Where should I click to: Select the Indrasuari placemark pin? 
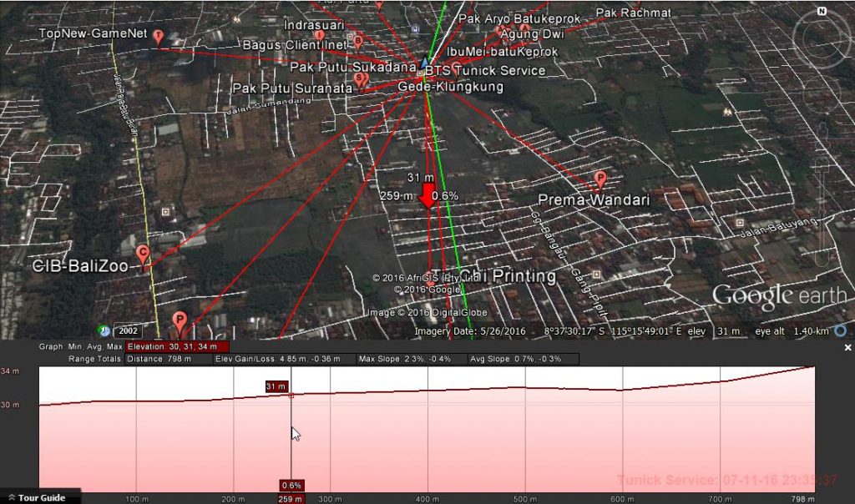(x=320, y=35)
